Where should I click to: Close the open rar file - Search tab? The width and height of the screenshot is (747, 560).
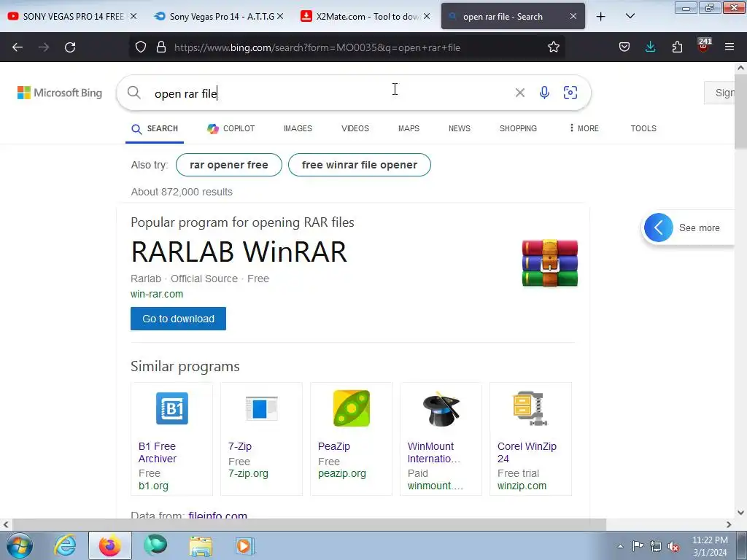click(573, 16)
